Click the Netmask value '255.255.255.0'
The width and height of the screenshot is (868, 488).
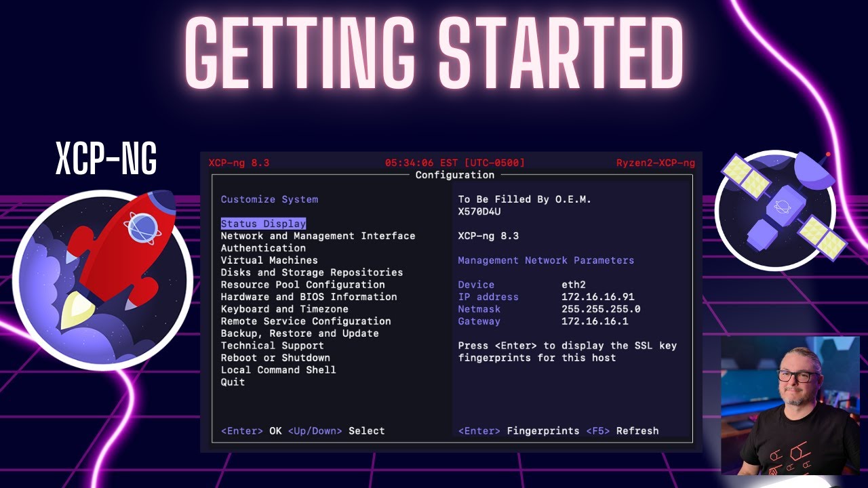[x=601, y=309]
